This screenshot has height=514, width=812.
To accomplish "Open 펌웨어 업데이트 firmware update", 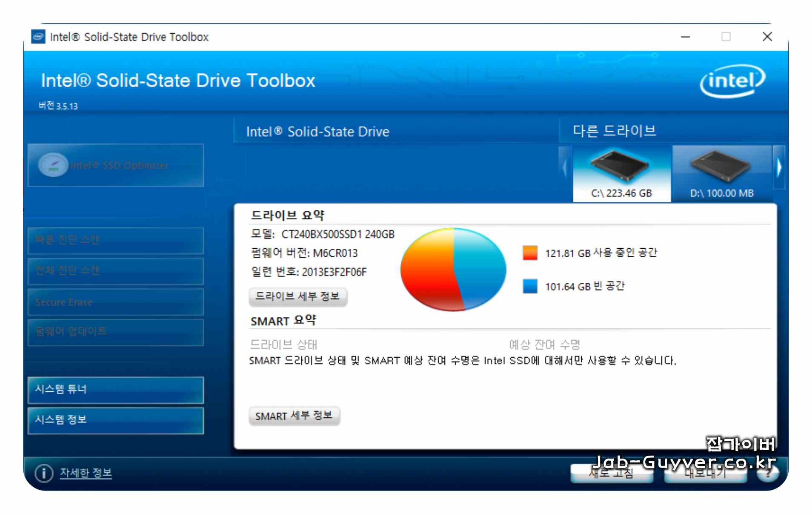I will pyautogui.click(x=115, y=332).
